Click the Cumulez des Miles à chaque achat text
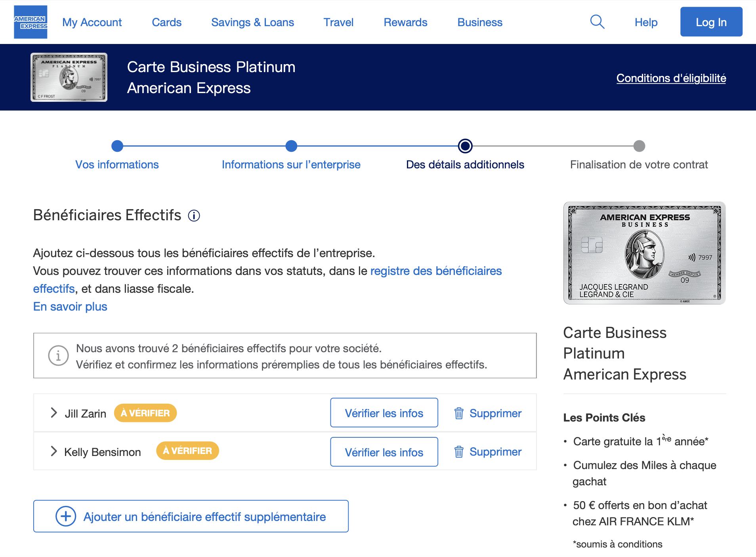Viewport: 756px width, 557px height. (x=645, y=473)
